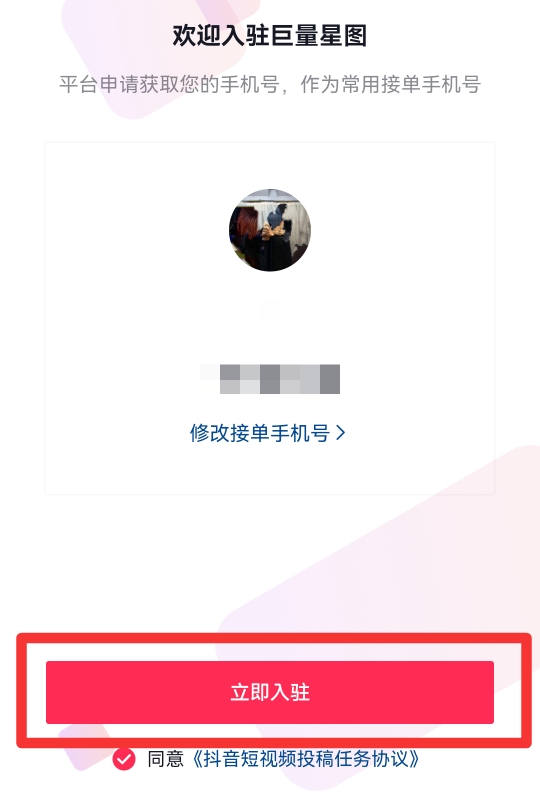This screenshot has width=540, height=792.
Task: Tap the white checkmark inside the red circle
Action: [x=124, y=759]
